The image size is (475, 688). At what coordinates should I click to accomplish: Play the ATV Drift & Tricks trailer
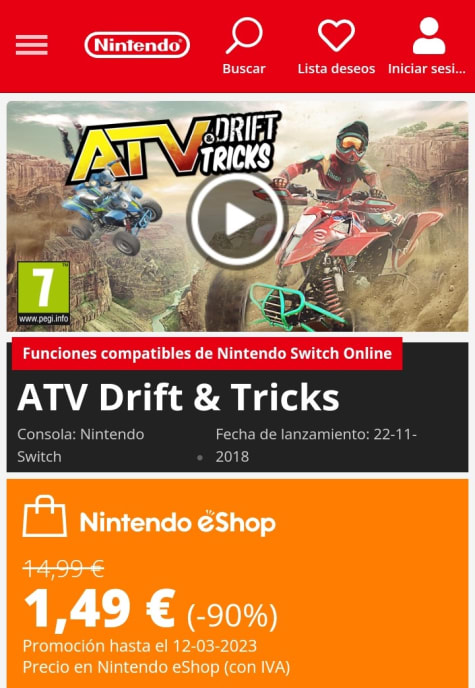[x=237, y=219]
